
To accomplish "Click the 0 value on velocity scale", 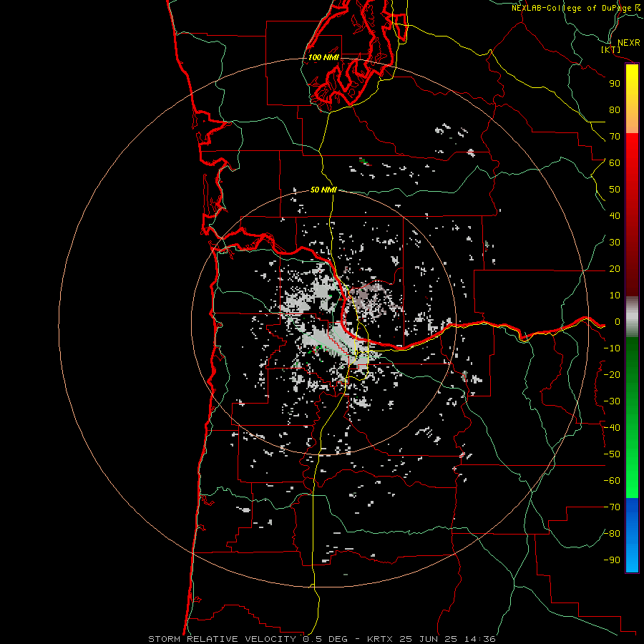I will pos(618,321).
